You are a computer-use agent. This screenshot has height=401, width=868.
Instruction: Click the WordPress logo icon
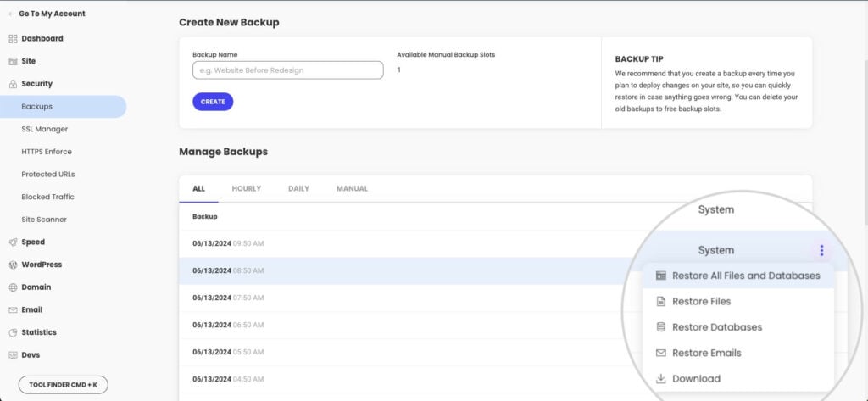point(14,265)
